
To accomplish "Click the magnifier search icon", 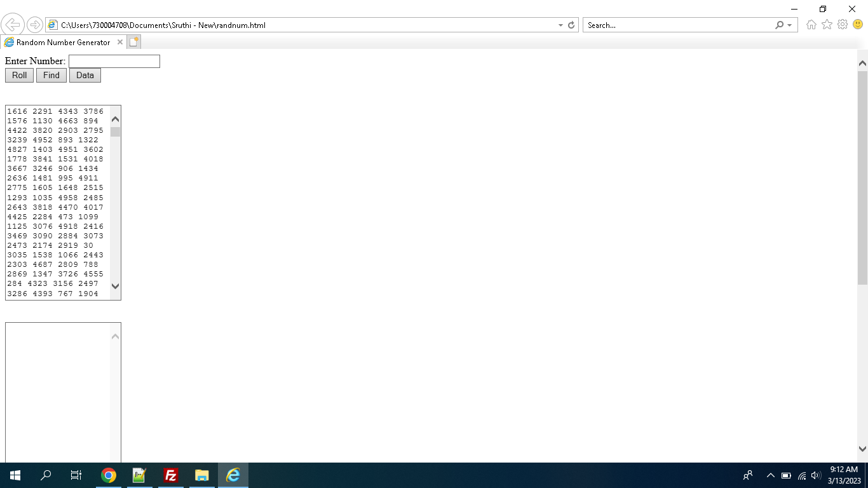I will (x=780, y=25).
